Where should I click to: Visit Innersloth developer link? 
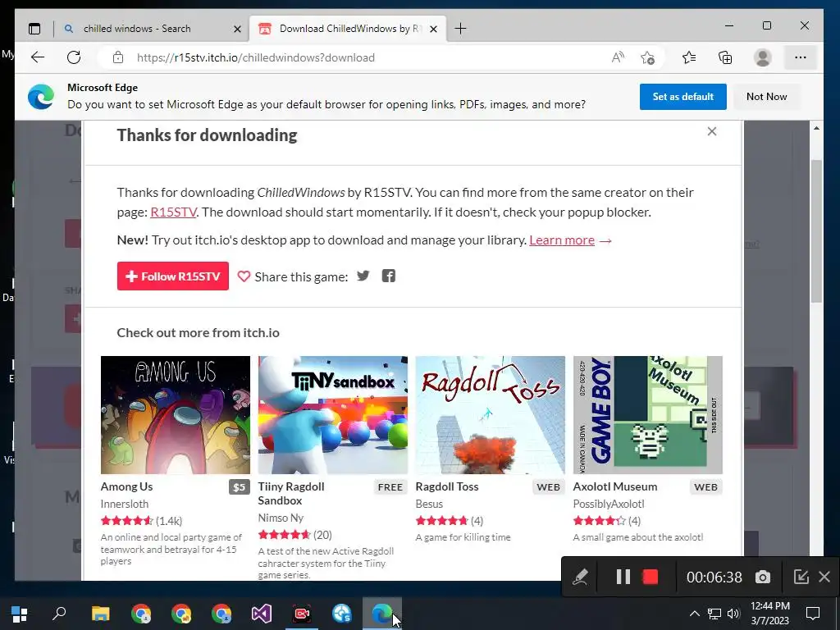point(125,504)
